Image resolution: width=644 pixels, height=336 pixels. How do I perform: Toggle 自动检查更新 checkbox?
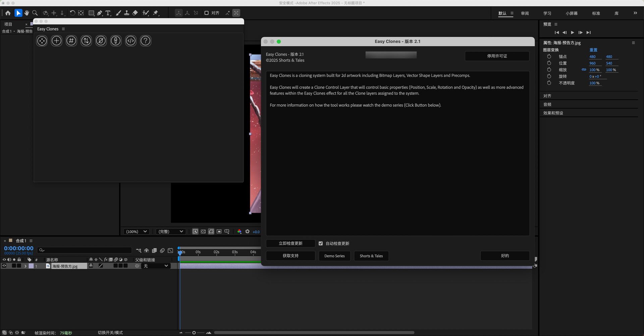pos(321,243)
